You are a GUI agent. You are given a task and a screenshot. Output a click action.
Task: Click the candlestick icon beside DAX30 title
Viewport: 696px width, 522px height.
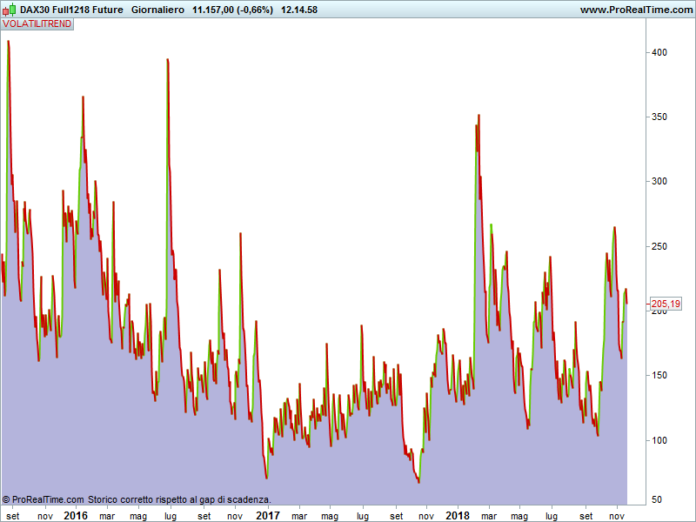click(10, 9)
